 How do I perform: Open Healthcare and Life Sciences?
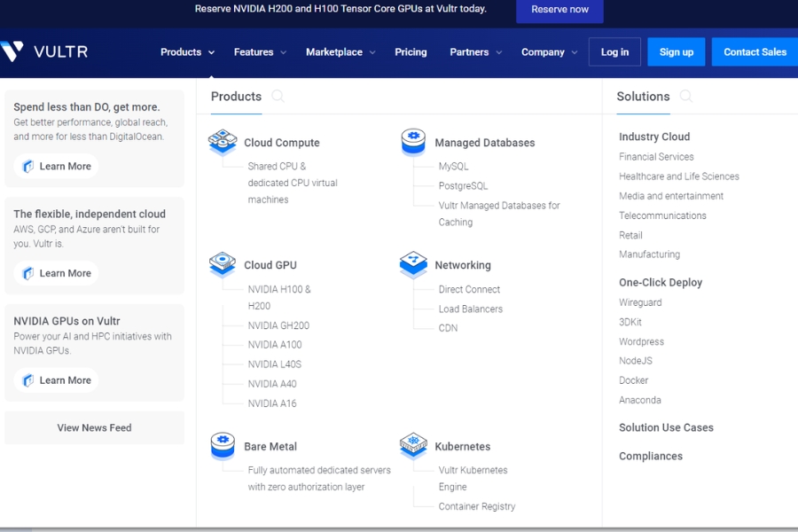pos(679,176)
